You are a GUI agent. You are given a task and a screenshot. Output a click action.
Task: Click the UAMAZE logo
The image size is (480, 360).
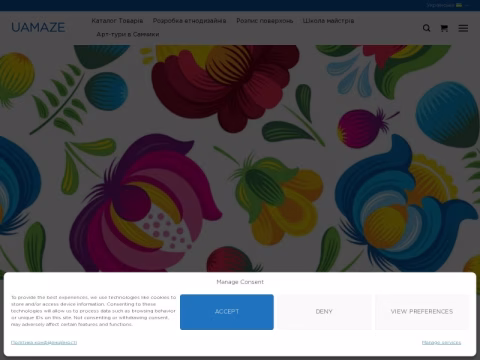pos(38,27)
